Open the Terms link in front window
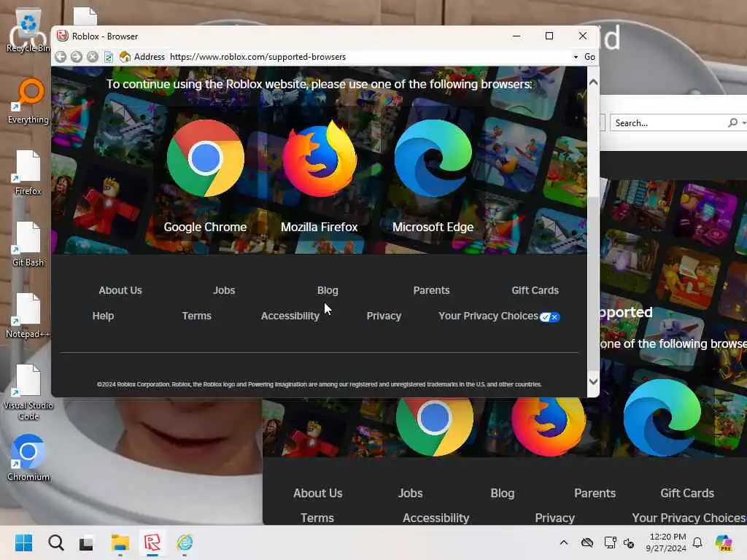Screen dimensions: 747x560 click(197, 316)
